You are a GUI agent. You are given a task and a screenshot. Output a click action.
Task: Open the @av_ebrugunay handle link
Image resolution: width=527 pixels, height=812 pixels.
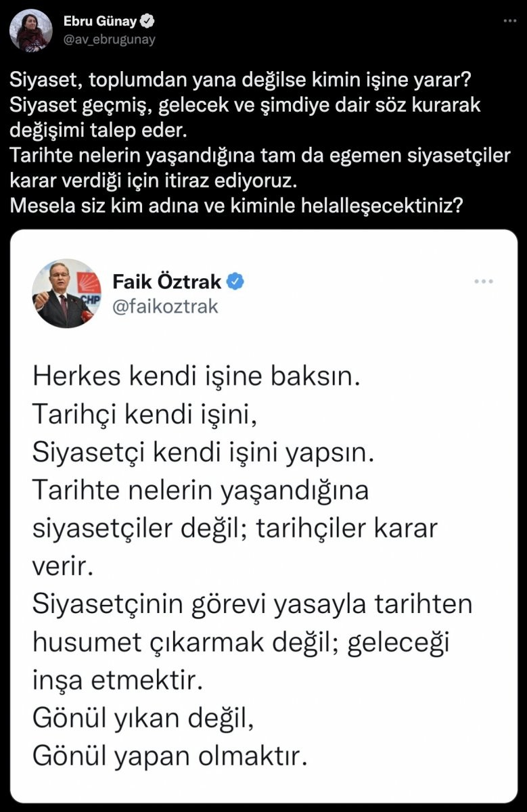[x=109, y=40]
